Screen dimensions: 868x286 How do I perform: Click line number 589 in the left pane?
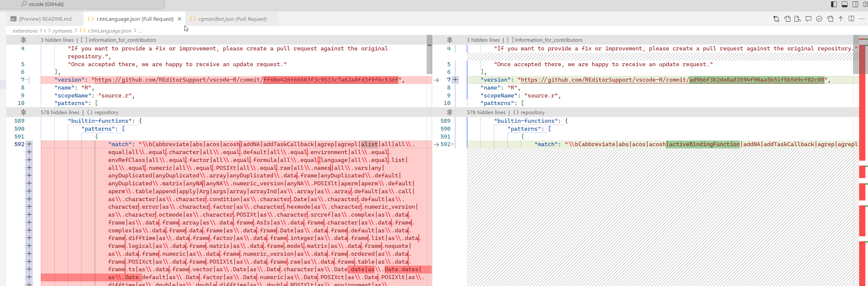[19, 121]
